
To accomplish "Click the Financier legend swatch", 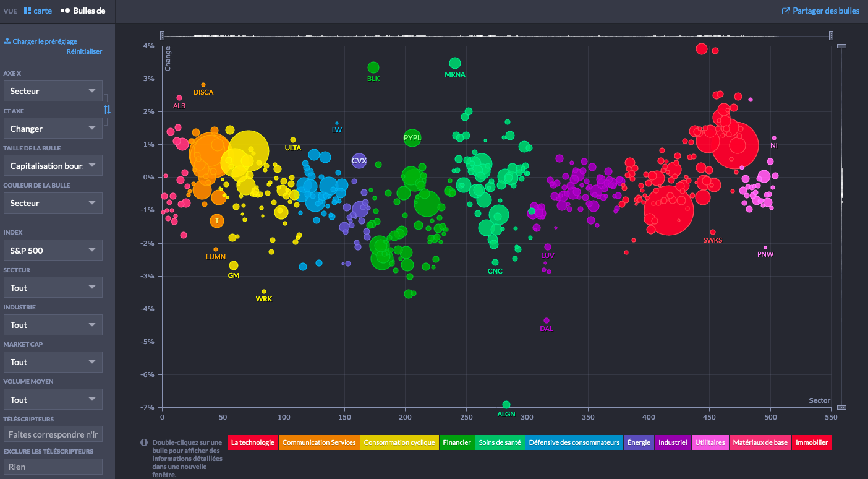I will [x=457, y=442].
